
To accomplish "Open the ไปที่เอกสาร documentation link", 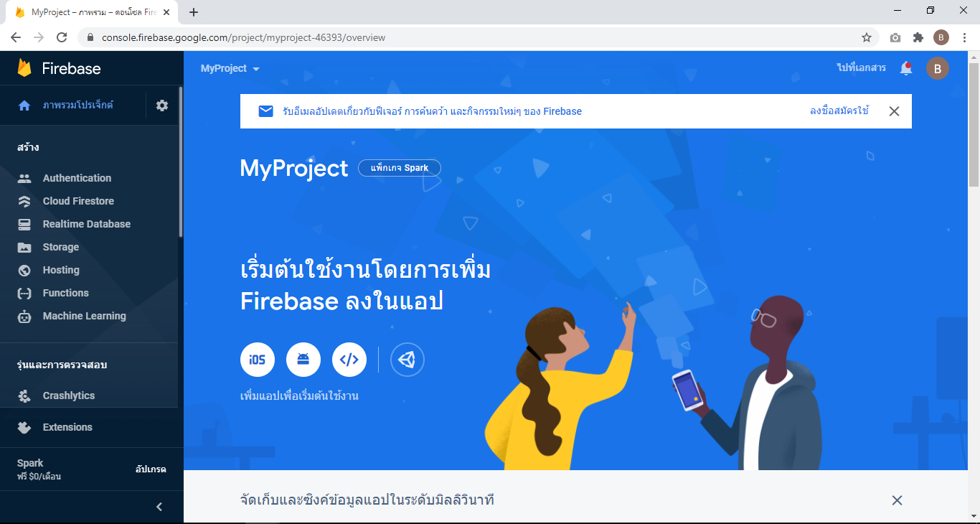I will (x=862, y=68).
